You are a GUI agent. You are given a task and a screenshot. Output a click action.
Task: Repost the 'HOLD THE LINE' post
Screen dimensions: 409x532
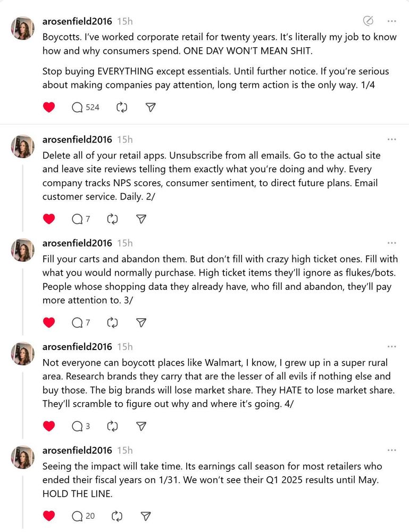tap(118, 516)
